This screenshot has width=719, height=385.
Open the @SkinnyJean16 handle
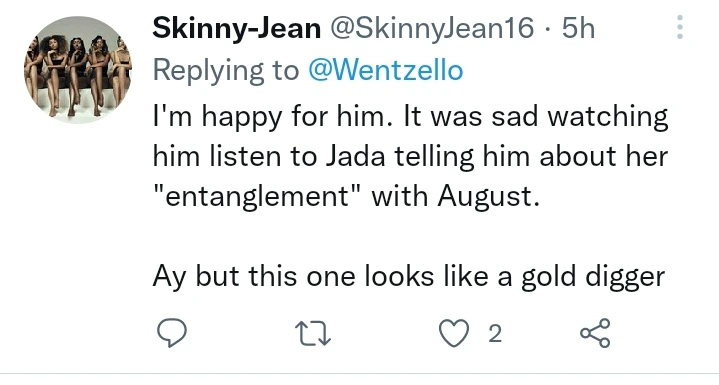[430, 28]
